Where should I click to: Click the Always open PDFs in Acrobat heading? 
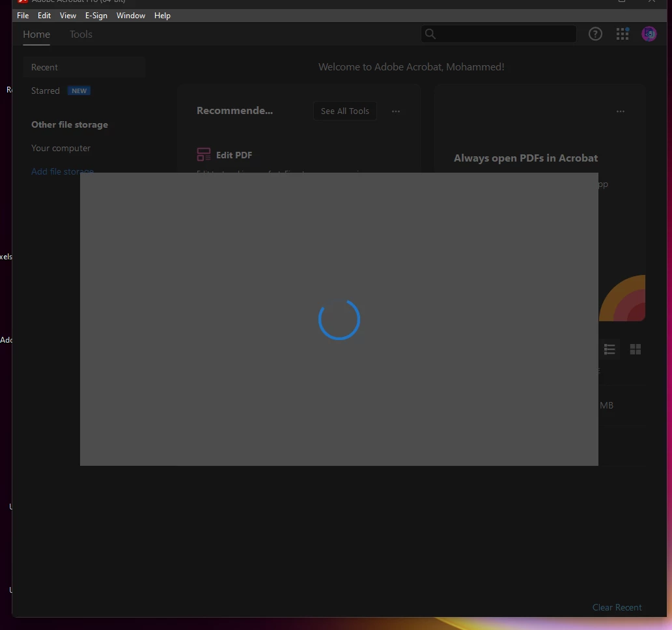pyautogui.click(x=526, y=158)
